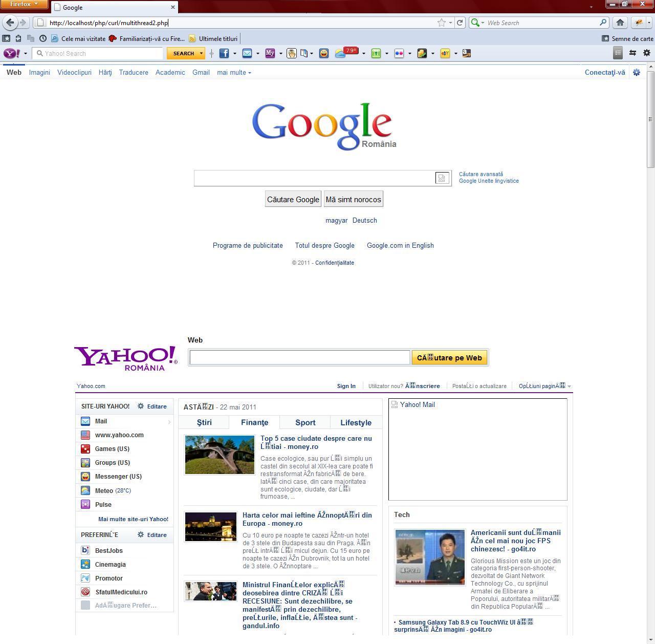Switch to the Sport tab

(305, 422)
